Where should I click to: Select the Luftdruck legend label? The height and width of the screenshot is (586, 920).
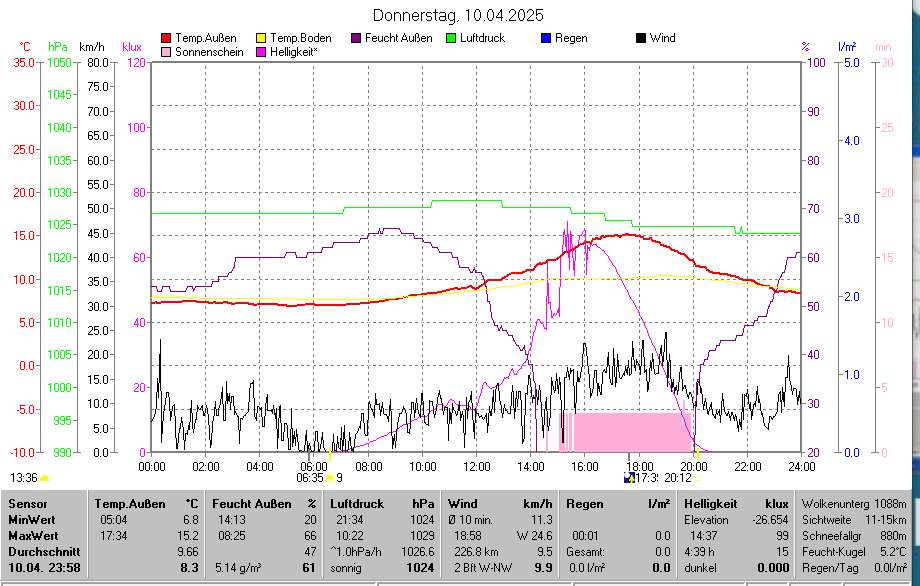click(x=482, y=38)
